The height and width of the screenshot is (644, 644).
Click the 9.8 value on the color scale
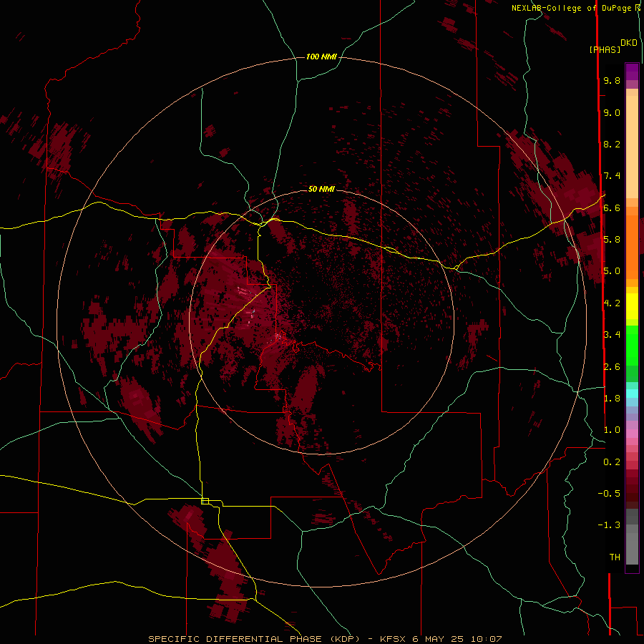tap(612, 80)
